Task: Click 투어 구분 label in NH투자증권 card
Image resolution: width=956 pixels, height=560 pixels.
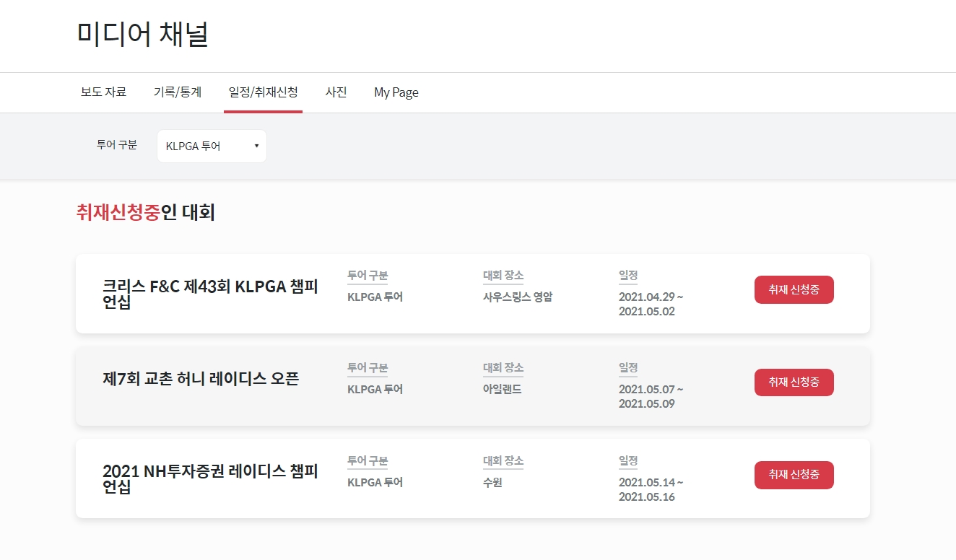Action: coord(368,461)
